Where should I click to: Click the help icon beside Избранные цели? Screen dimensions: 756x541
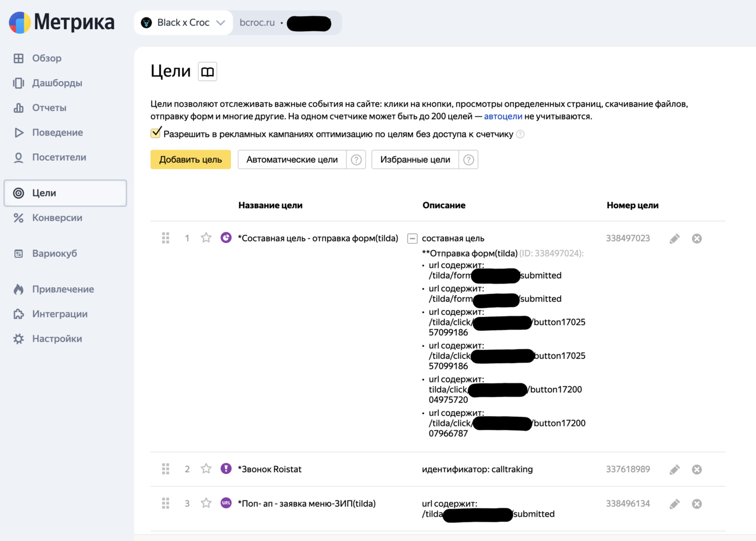[x=468, y=160]
